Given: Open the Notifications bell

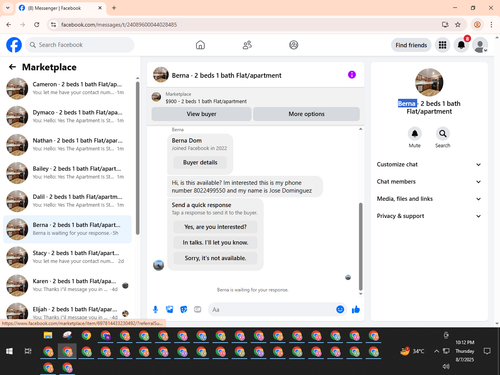Looking at the screenshot, I should click(x=461, y=45).
